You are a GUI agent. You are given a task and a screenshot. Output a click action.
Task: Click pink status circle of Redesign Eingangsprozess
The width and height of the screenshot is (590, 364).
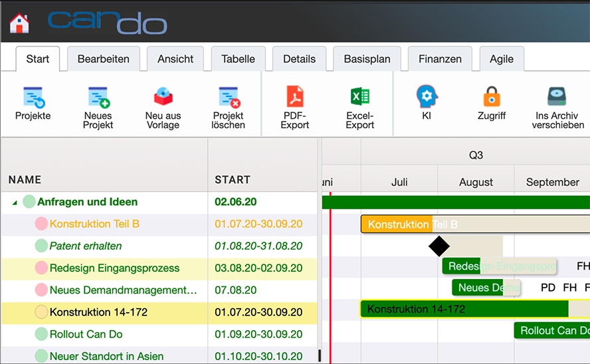pyautogui.click(x=41, y=268)
